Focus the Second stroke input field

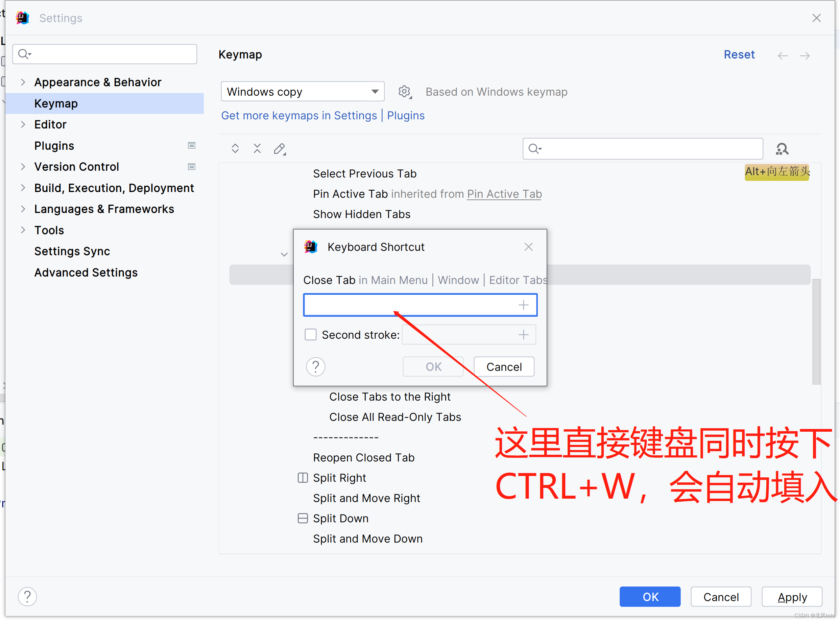point(469,335)
